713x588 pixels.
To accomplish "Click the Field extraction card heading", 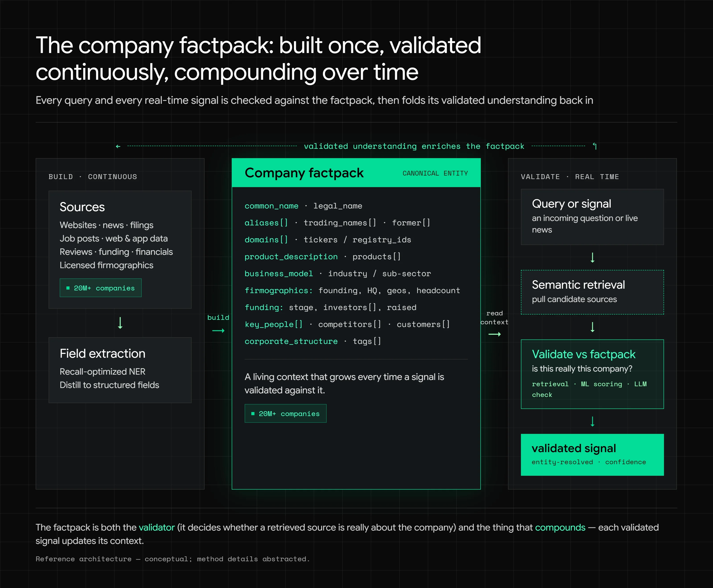I will tap(102, 354).
